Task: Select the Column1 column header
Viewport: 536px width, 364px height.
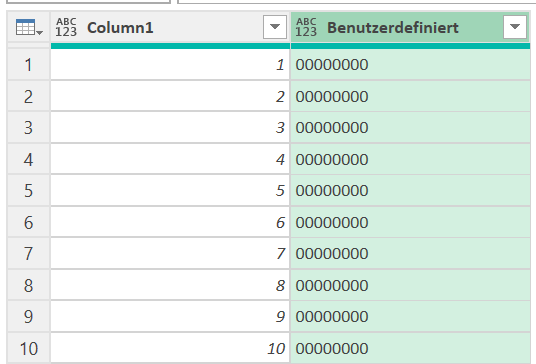Action: point(170,27)
